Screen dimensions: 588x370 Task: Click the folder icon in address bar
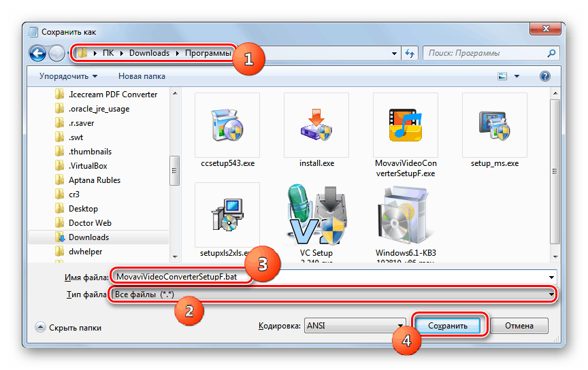point(82,53)
